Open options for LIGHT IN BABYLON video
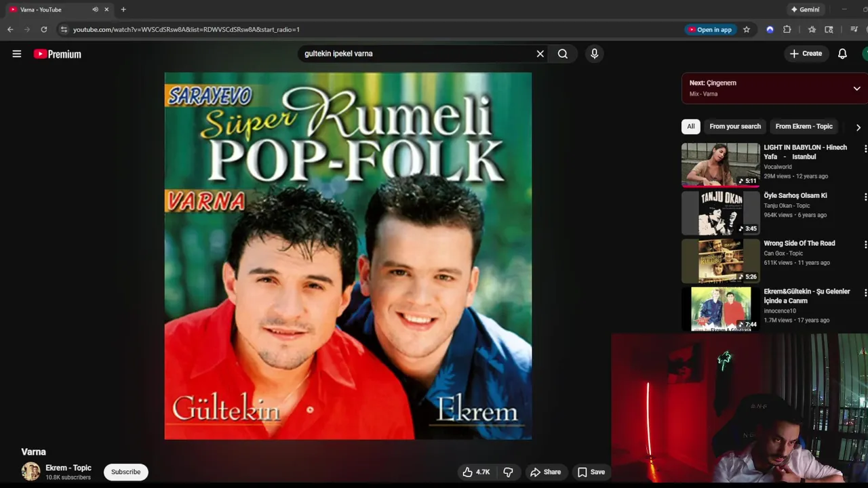The height and width of the screenshot is (488, 868). coord(865,148)
